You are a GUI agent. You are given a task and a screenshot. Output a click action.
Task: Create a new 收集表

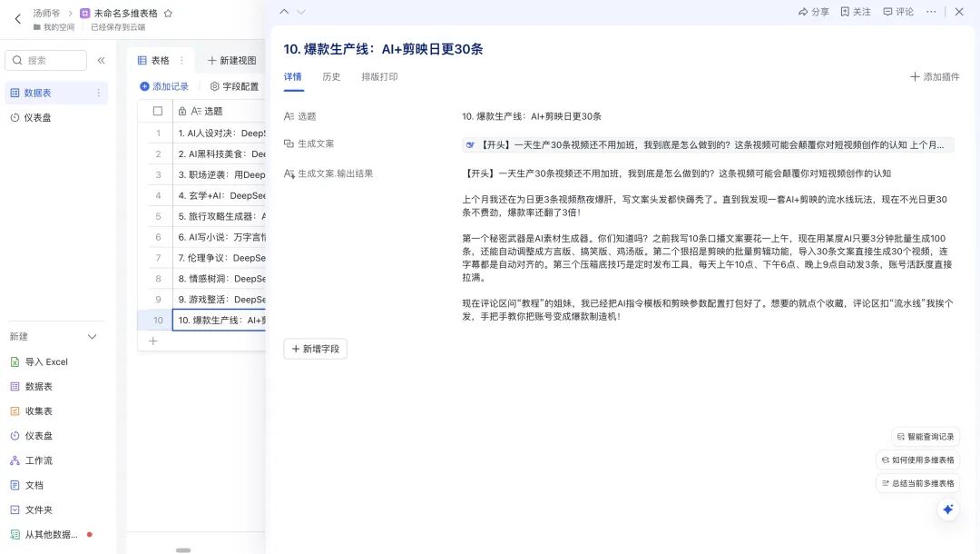pos(32,411)
